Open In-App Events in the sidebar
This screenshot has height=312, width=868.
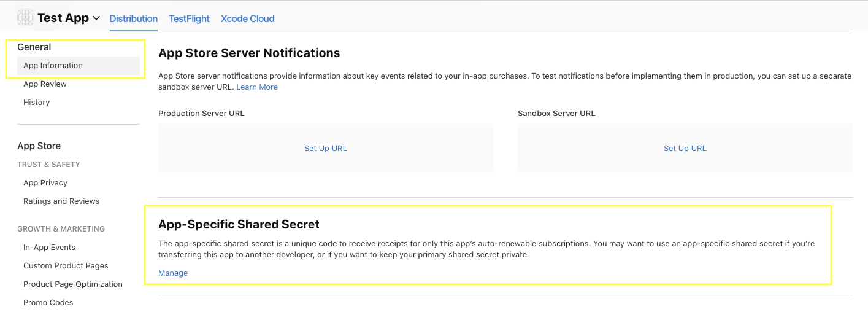(x=49, y=248)
